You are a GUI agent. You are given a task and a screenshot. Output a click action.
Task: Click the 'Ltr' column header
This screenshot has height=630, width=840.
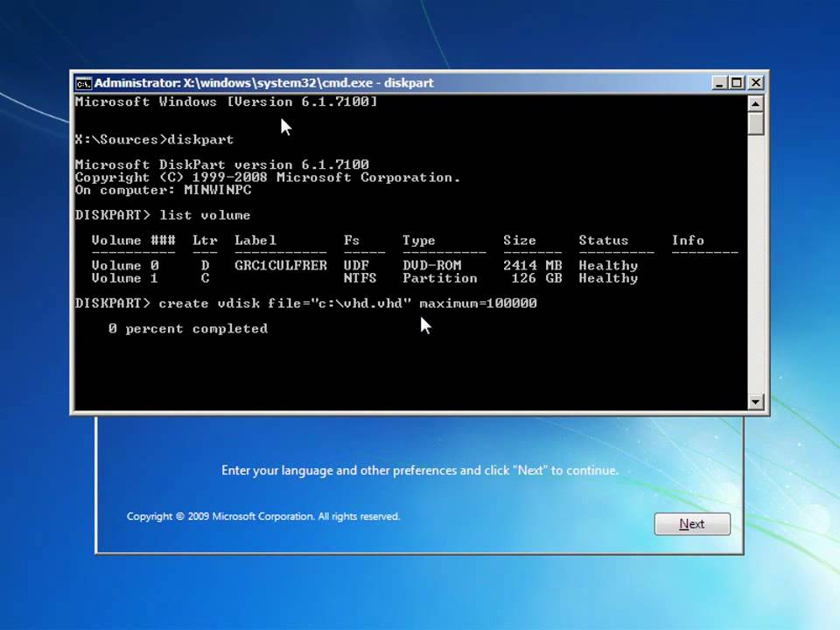[x=205, y=241]
